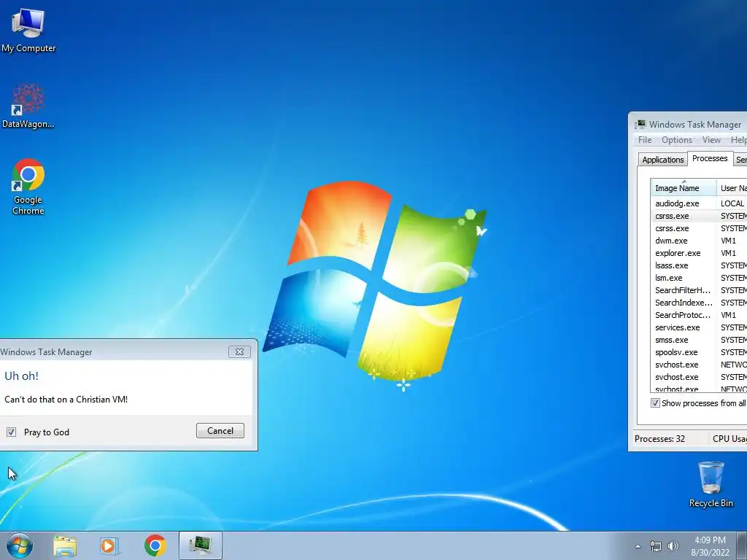Image resolution: width=747 pixels, height=560 pixels.
Task: Open the File menu in Task Manager
Action: click(645, 139)
